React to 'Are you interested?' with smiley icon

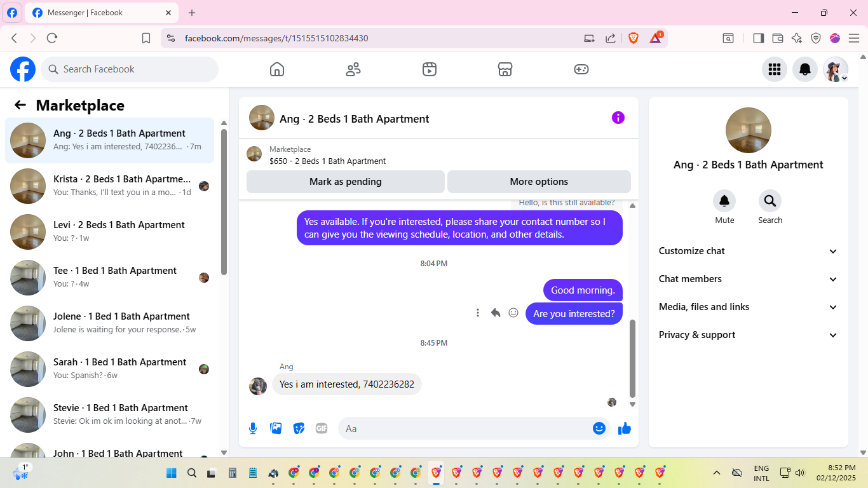[x=513, y=313]
